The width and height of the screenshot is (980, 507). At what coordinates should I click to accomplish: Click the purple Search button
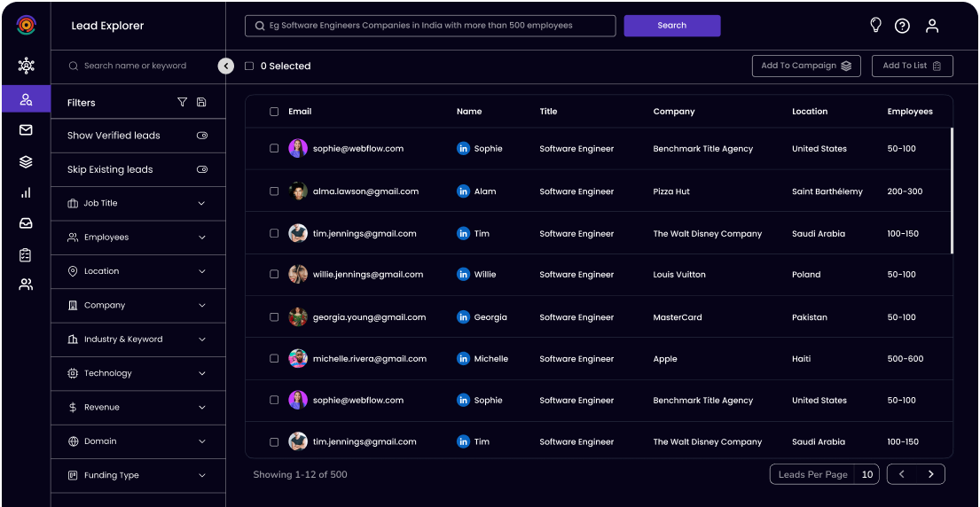(671, 26)
